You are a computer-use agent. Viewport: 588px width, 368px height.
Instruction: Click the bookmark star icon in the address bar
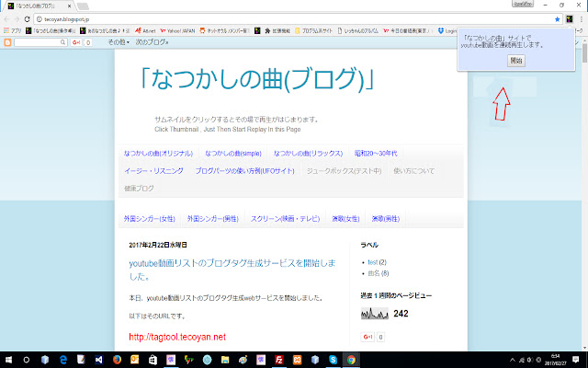coord(558,18)
